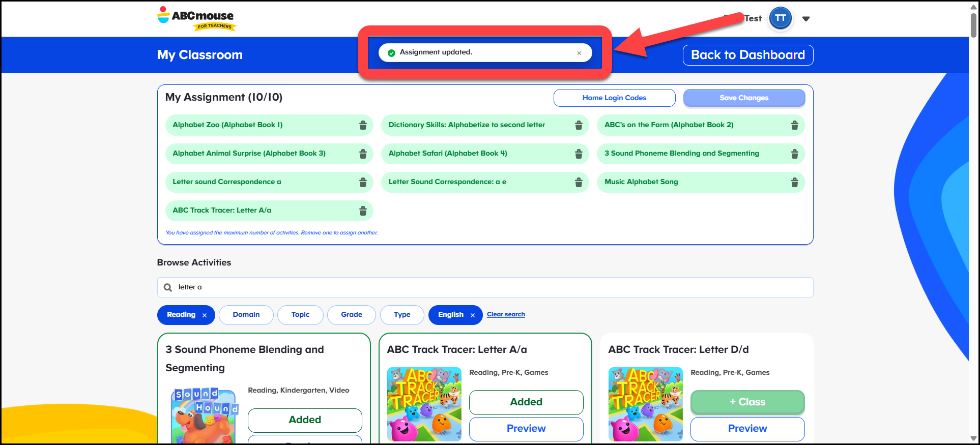
Task: Dismiss the Assignment updated notification
Action: (579, 53)
